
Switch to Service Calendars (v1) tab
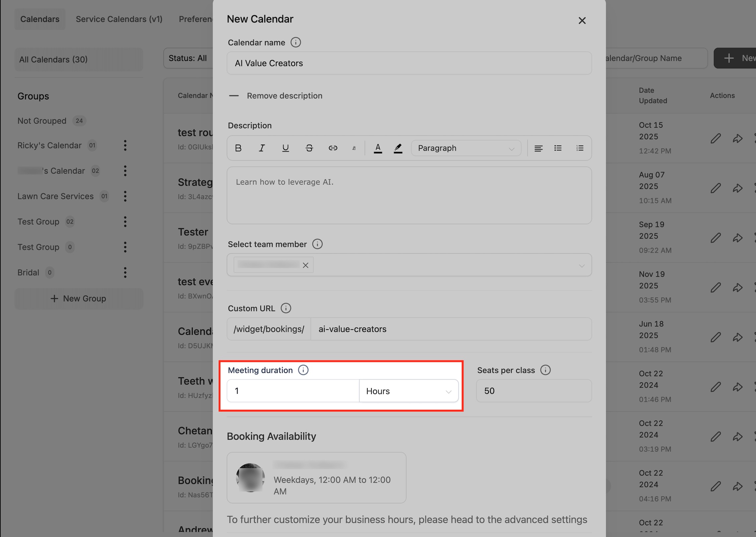point(119,19)
